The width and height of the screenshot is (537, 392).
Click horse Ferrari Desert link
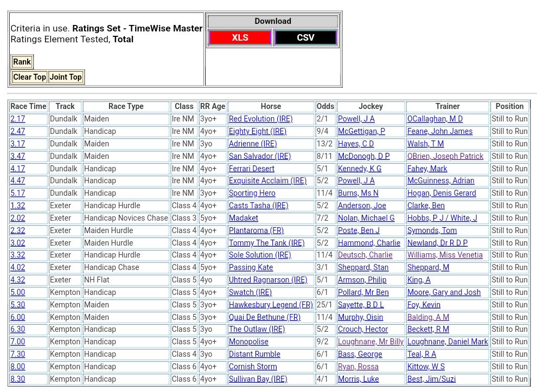(x=251, y=169)
